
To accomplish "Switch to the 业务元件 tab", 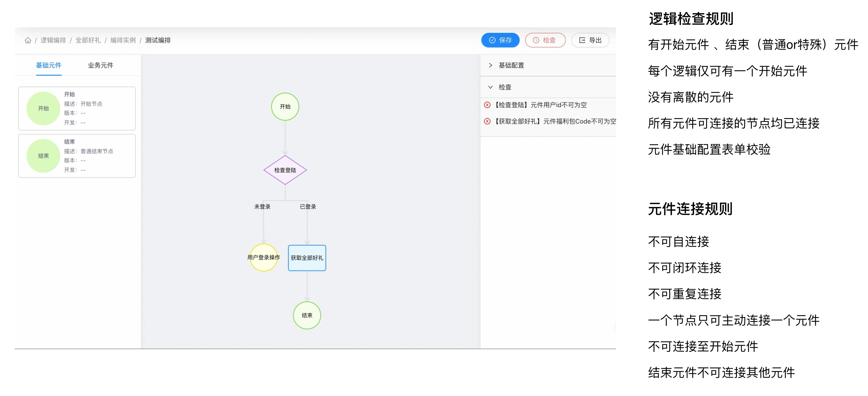I will click(x=100, y=65).
